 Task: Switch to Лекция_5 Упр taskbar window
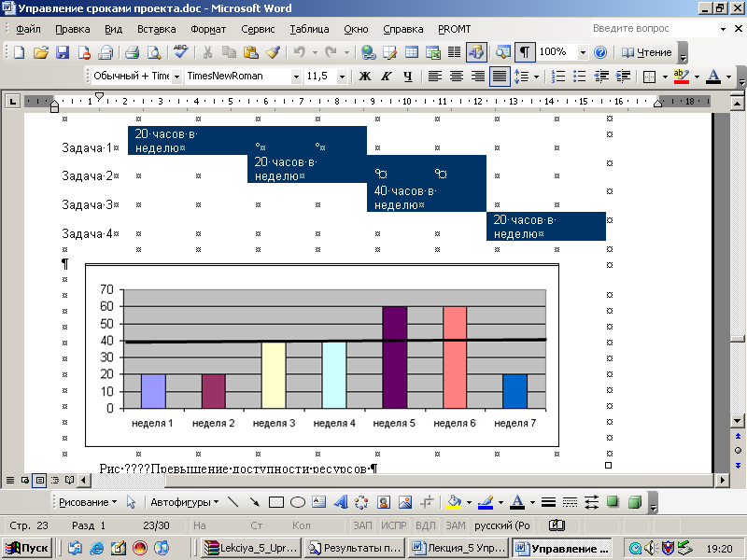click(x=458, y=548)
